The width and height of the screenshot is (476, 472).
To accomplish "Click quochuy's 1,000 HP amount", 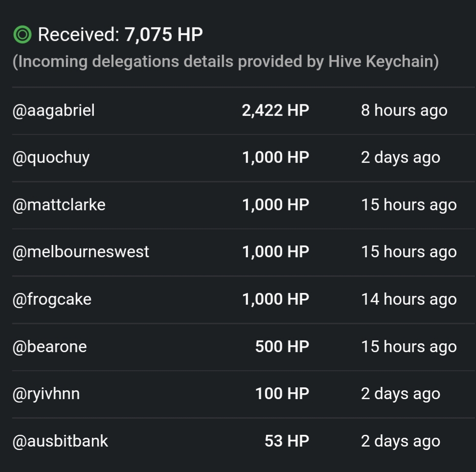I will coord(275,158).
